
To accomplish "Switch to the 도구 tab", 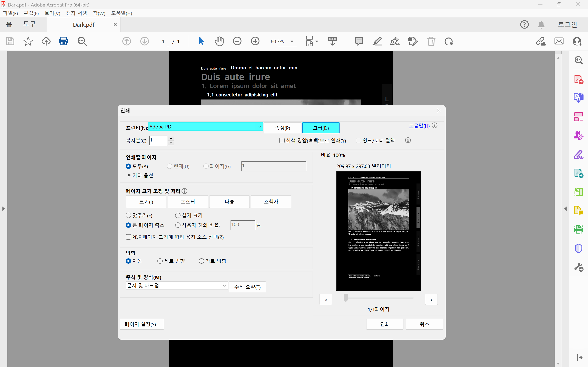I will 29,24.
